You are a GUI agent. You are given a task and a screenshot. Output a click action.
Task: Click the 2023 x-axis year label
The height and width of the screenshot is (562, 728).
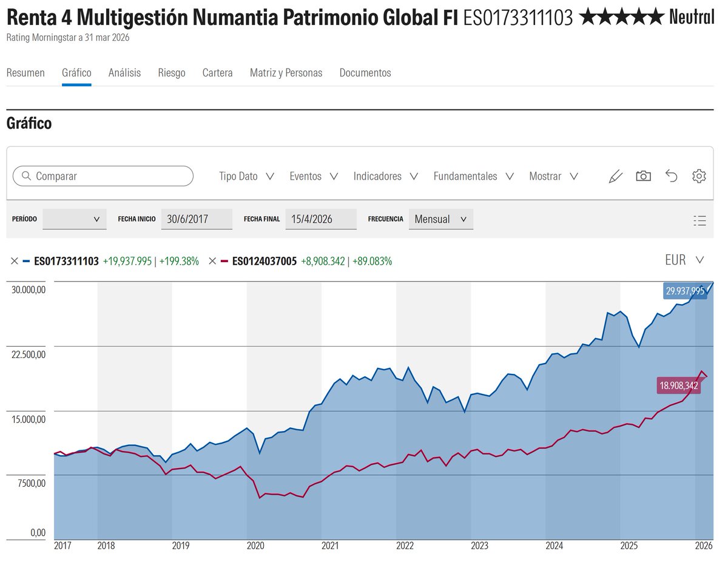click(x=479, y=546)
